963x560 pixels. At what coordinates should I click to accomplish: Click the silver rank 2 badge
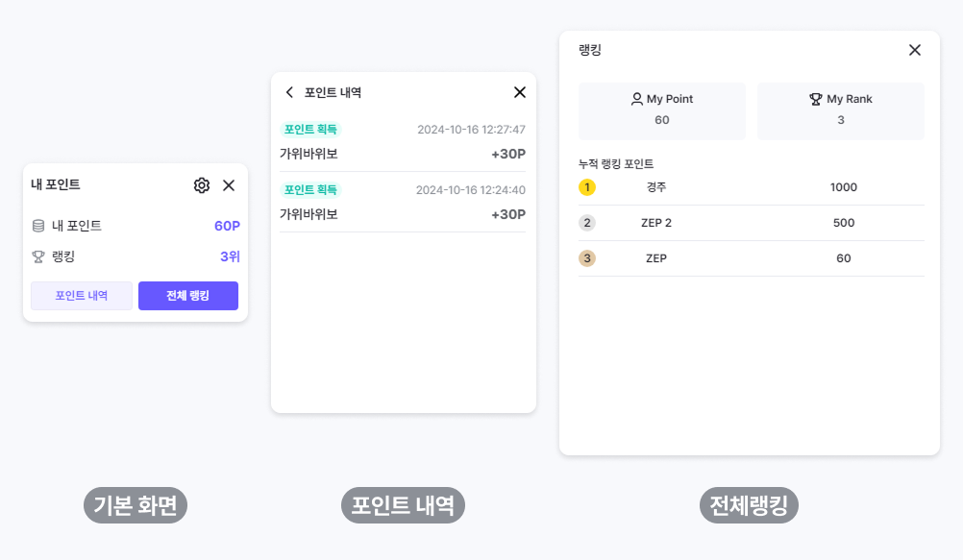point(587,223)
